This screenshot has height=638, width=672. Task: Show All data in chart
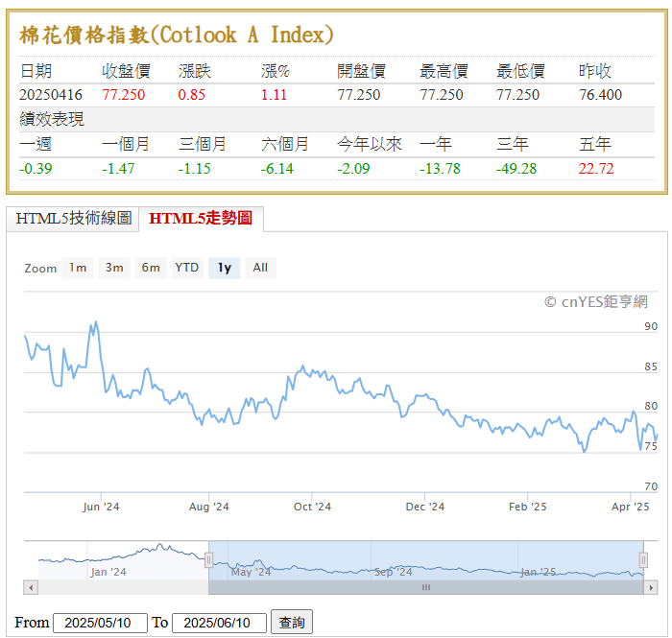260,268
